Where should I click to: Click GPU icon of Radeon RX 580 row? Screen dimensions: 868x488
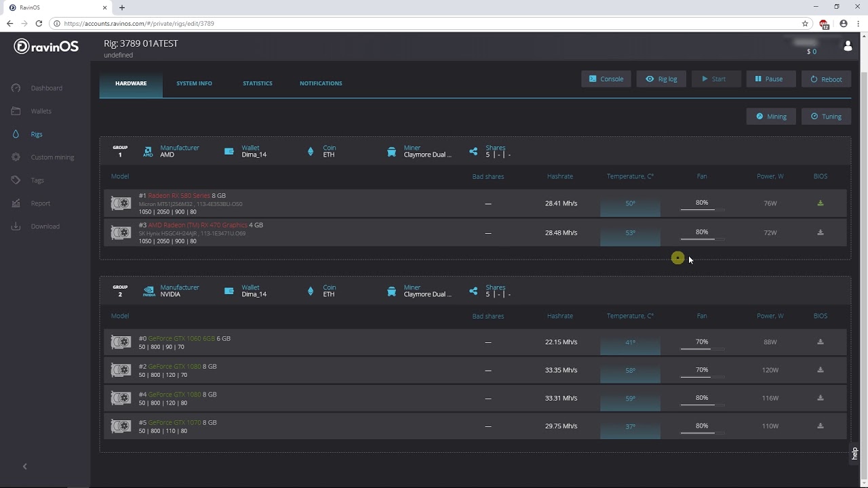pos(121,203)
